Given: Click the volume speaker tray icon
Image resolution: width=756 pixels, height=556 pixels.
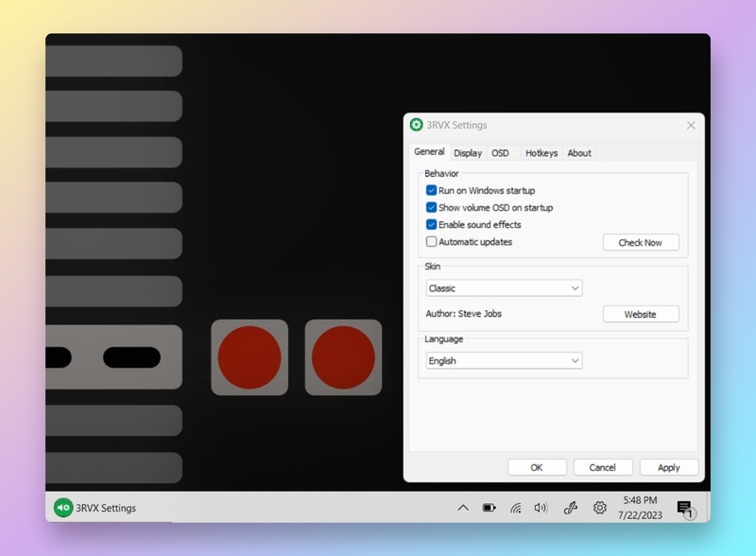Looking at the screenshot, I should [541, 508].
